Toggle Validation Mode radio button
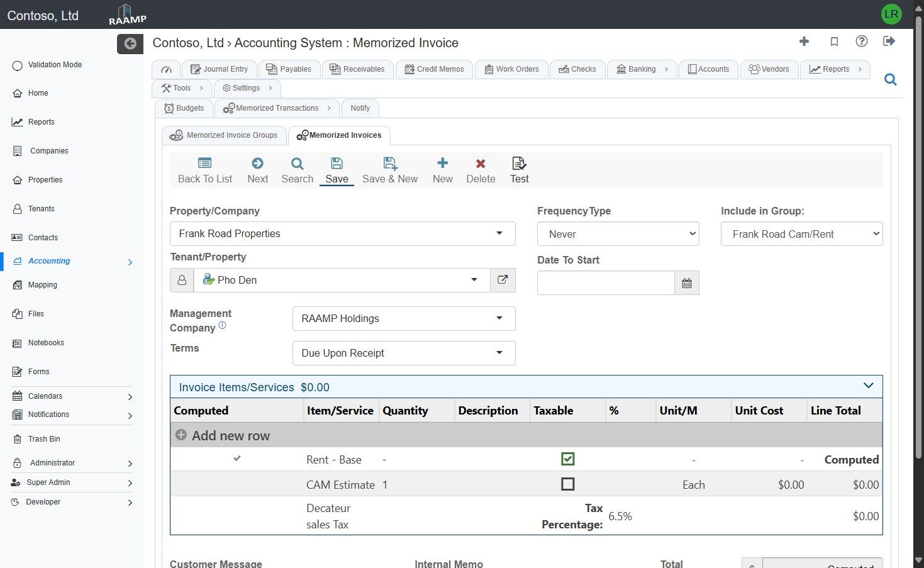Viewport: 924px width, 568px height. click(18, 65)
